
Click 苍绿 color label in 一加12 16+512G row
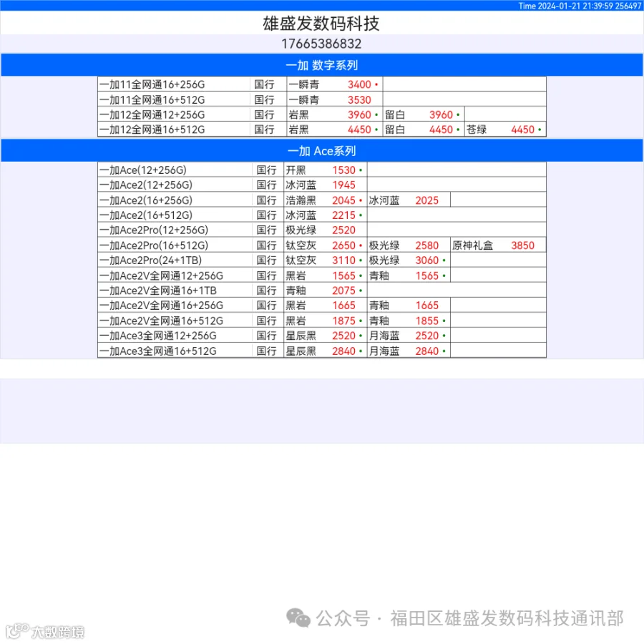477,130
